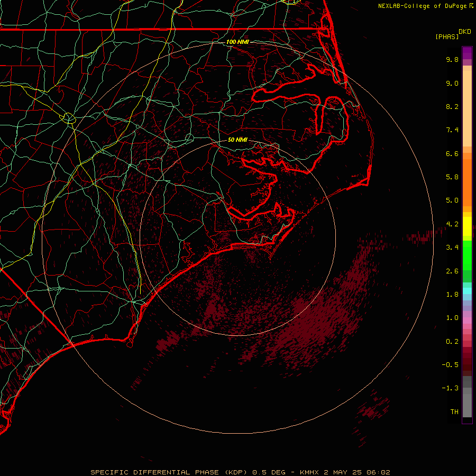Screen dimensions: 476x476
Task: Click the 0.5 DEG elevation text in caption
Action: pyautogui.click(x=269, y=472)
